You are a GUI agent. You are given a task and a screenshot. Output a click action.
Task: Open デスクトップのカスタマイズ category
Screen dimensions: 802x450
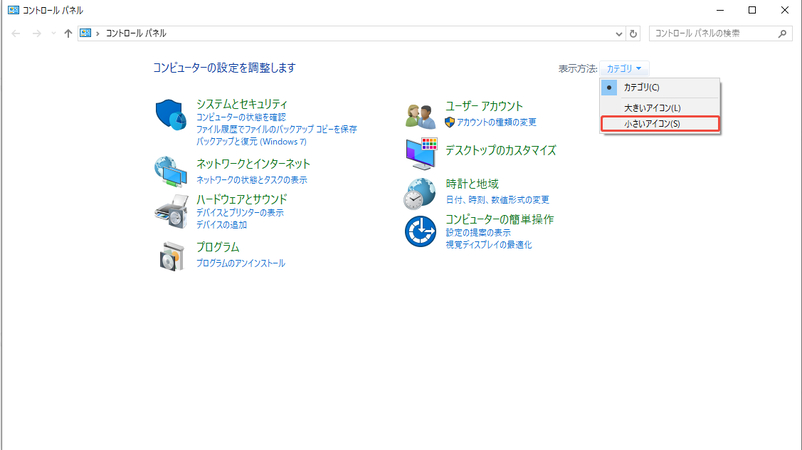click(x=501, y=150)
